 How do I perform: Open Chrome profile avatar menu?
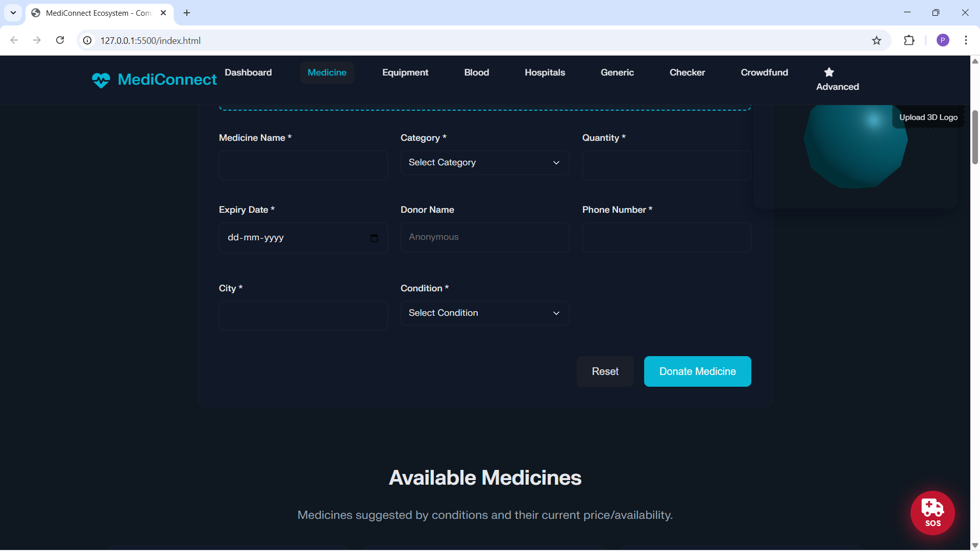[943, 40]
